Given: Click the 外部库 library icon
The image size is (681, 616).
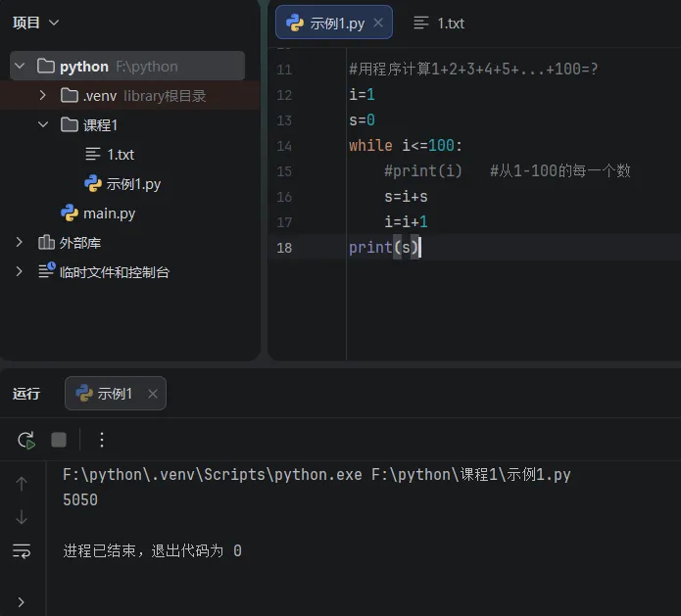Looking at the screenshot, I should (x=46, y=242).
